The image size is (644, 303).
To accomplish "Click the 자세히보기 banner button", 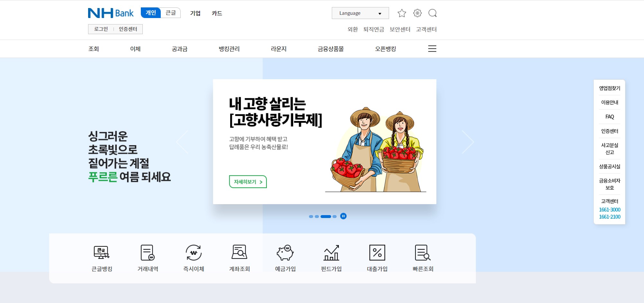I will pyautogui.click(x=248, y=182).
